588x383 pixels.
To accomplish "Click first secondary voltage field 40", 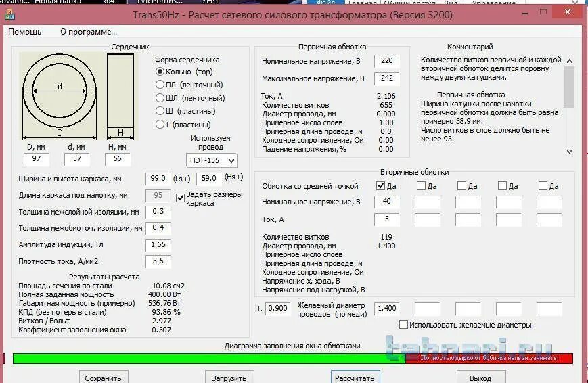I will (386, 202).
